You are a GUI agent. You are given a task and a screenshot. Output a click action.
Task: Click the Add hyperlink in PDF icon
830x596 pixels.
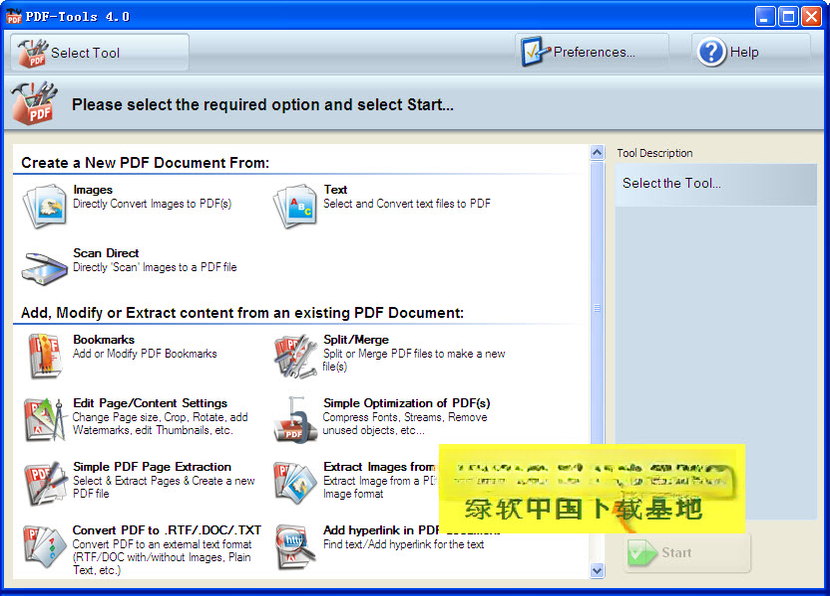pyautogui.click(x=294, y=547)
